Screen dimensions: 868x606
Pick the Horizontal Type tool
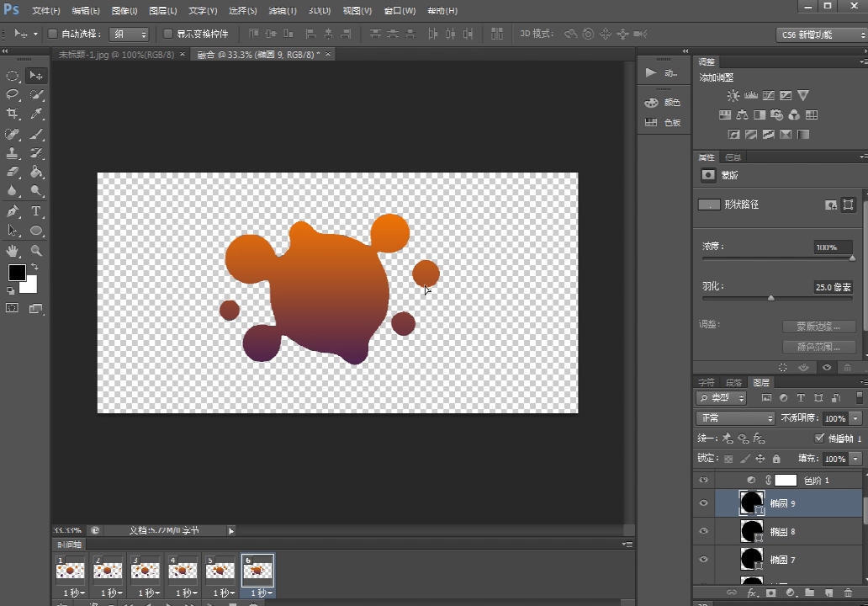click(x=37, y=211)
